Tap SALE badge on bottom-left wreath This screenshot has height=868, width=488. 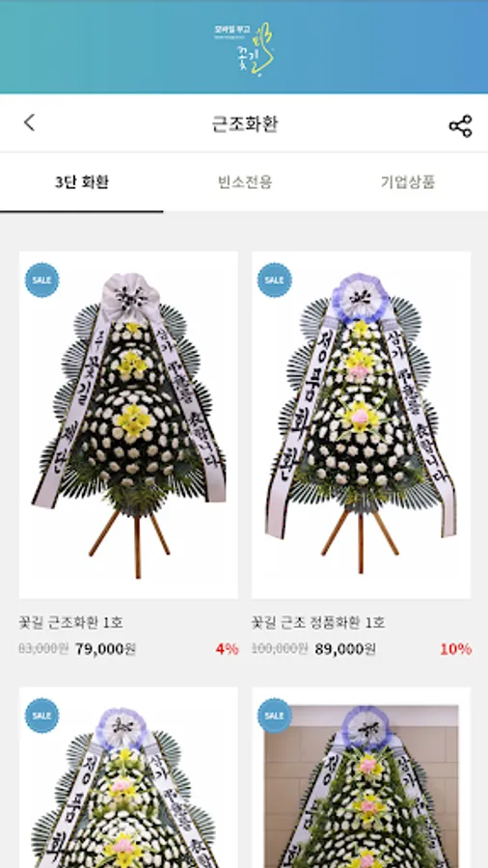42,716
